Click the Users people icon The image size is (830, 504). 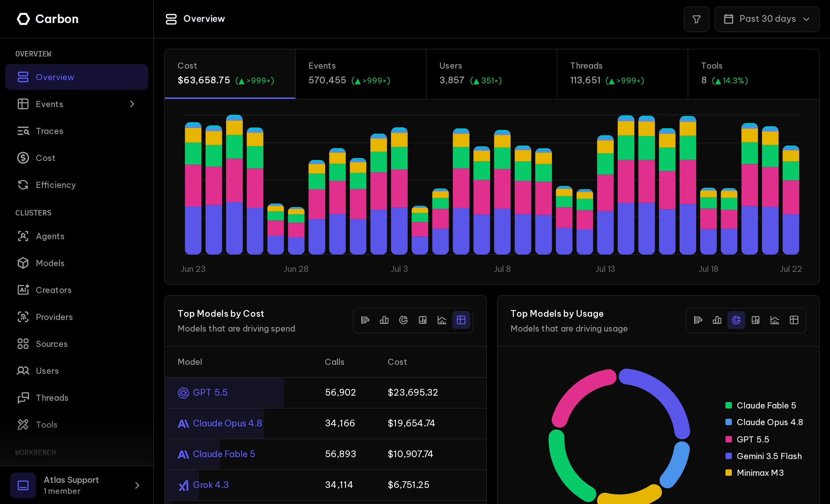pyautogui.click(x=23, y=371)
